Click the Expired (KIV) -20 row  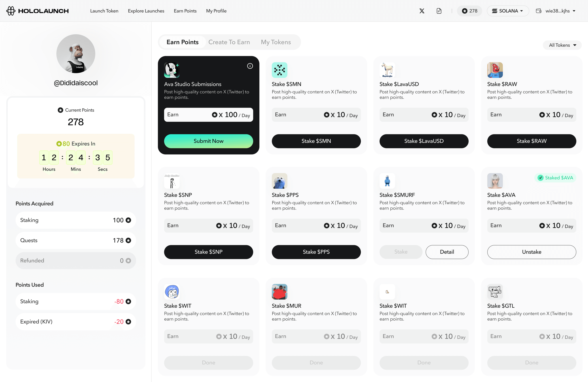[x=76, y=322]
